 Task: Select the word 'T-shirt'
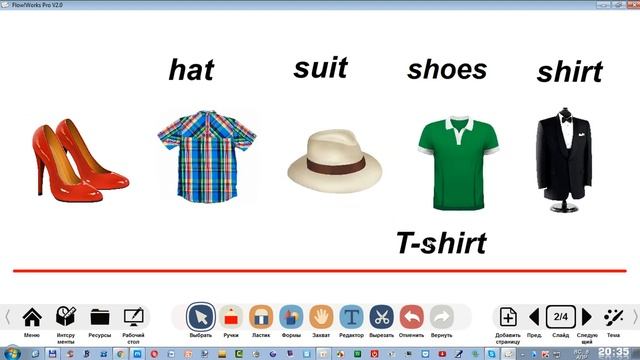point(442,243)
